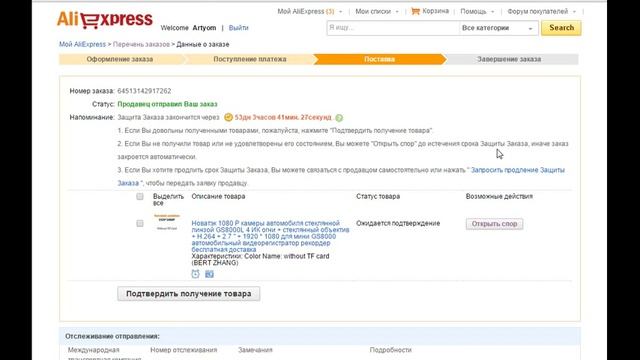The image size is (640, 360).
Task: Click status text 'Продавец отправил Ваш заказ'
Action: pos(167,104)
